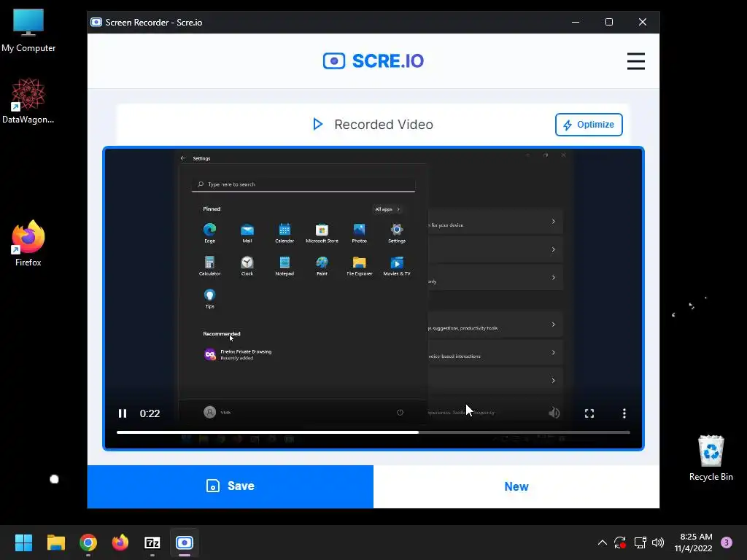Close the Screen Recorder window

tap(642, 23)
